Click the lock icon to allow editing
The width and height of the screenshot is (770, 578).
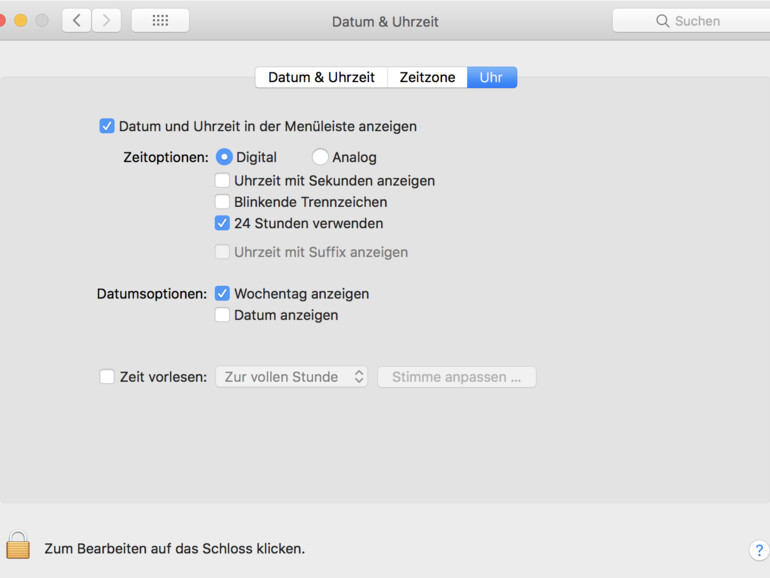pyautogui.click(x=17, y=545)
